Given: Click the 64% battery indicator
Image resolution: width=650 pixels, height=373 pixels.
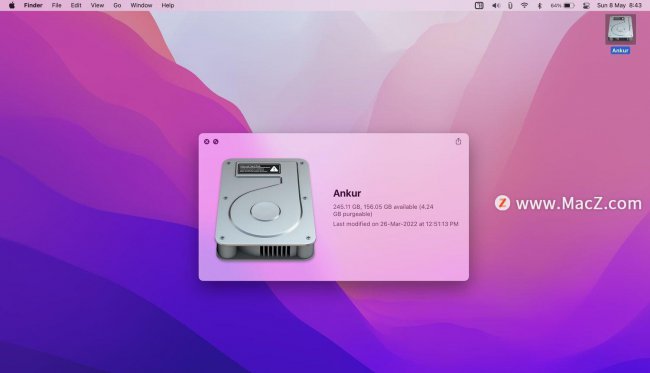Looking at the screenshot, I should 562,5.
